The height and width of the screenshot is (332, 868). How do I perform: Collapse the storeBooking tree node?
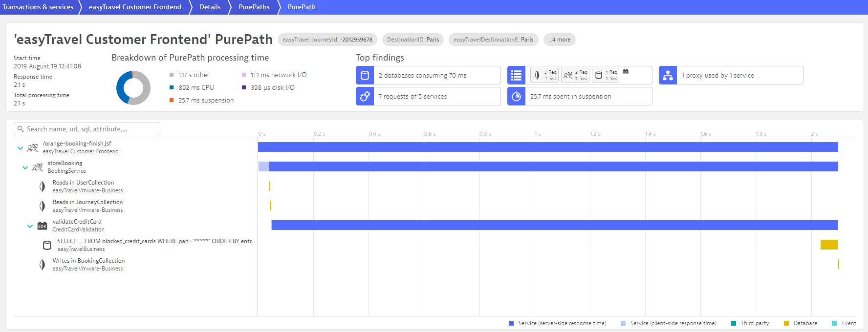pyautogui.click(x=25, y=167)
